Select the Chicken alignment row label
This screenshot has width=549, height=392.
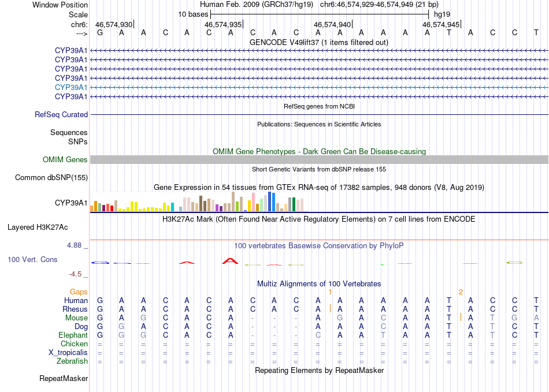point(74,344)
